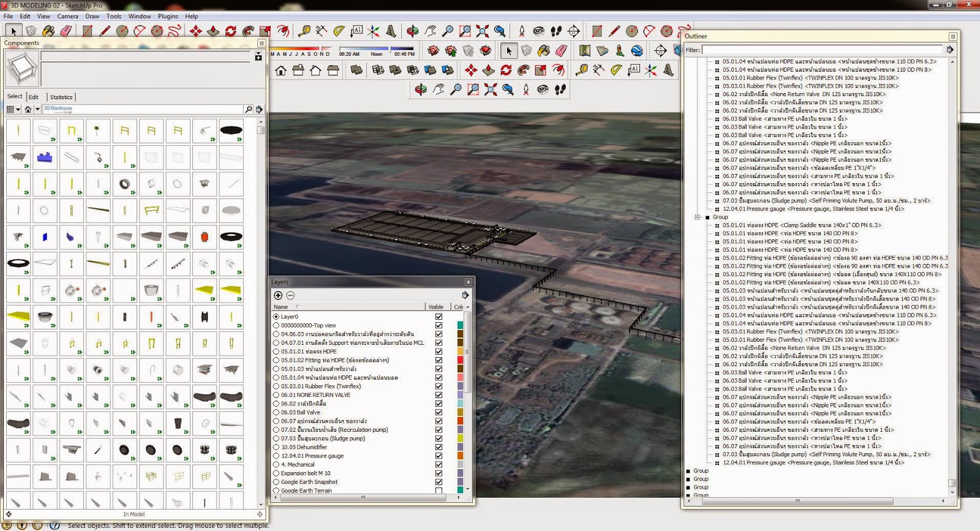980x531 pixels.
Task: Toggle visibility of 06.03 Ball Valve layer
Action: (x=439, y=412)
